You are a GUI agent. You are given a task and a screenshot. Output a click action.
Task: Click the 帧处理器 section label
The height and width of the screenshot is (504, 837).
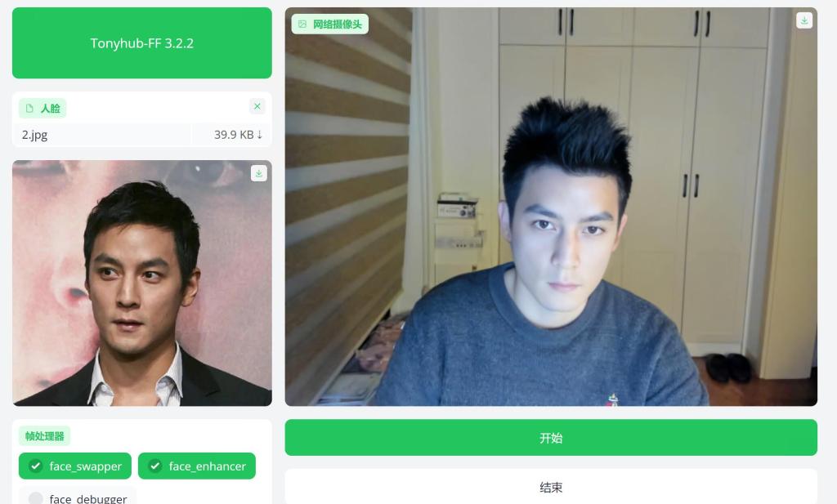click(44, 436)
